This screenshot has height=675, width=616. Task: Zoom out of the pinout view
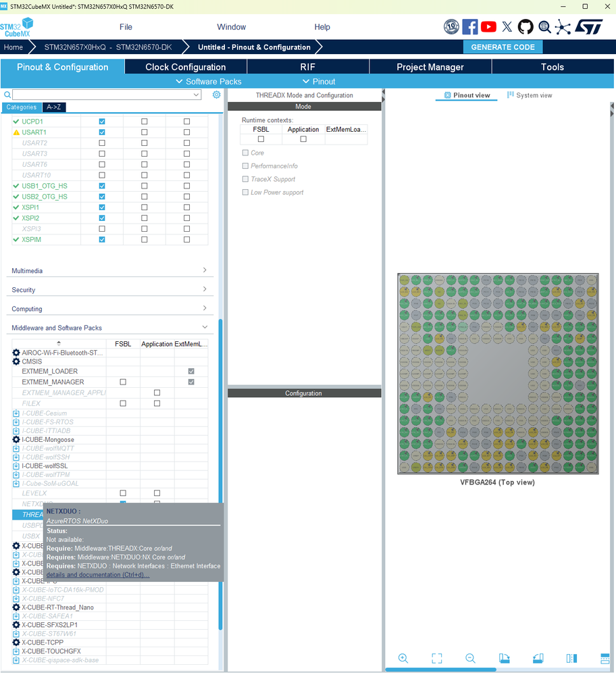(470, 658)
